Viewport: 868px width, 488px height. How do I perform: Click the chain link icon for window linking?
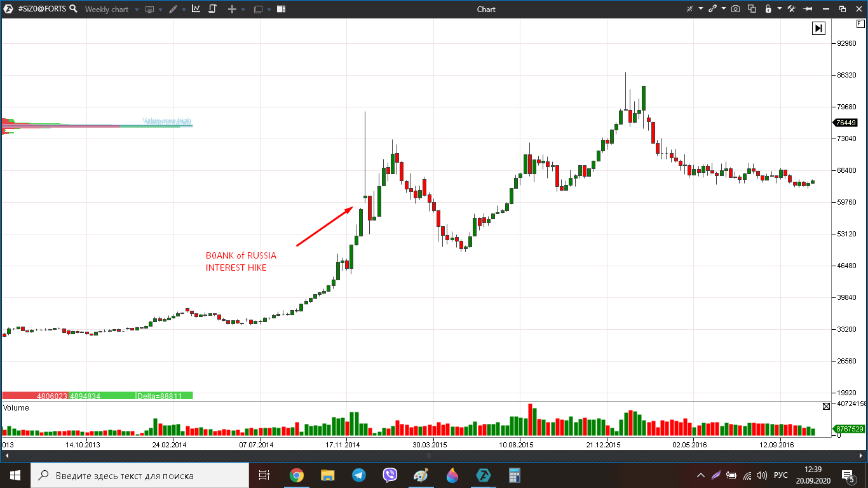tap(712, 9)
